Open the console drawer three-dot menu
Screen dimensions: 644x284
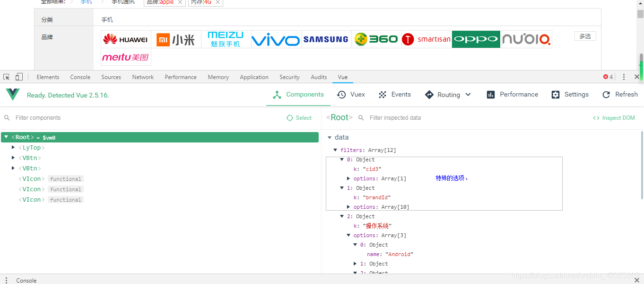pyautogui.click(x=6, y=280)
